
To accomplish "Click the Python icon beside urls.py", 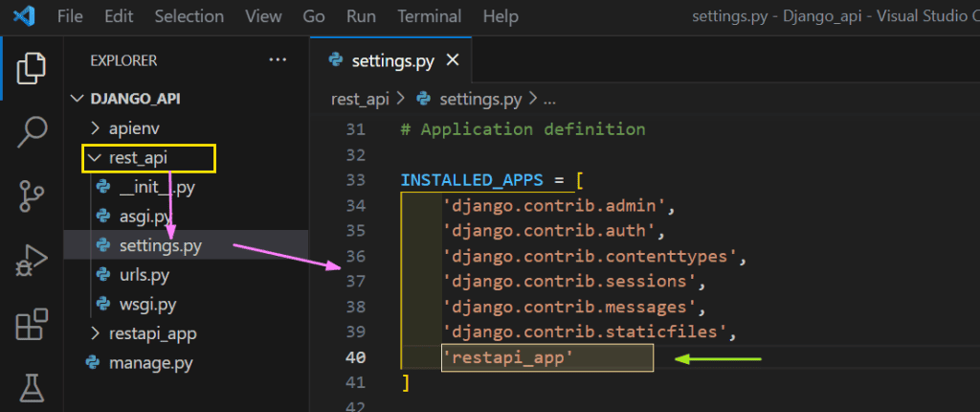I will pos(103,275).
